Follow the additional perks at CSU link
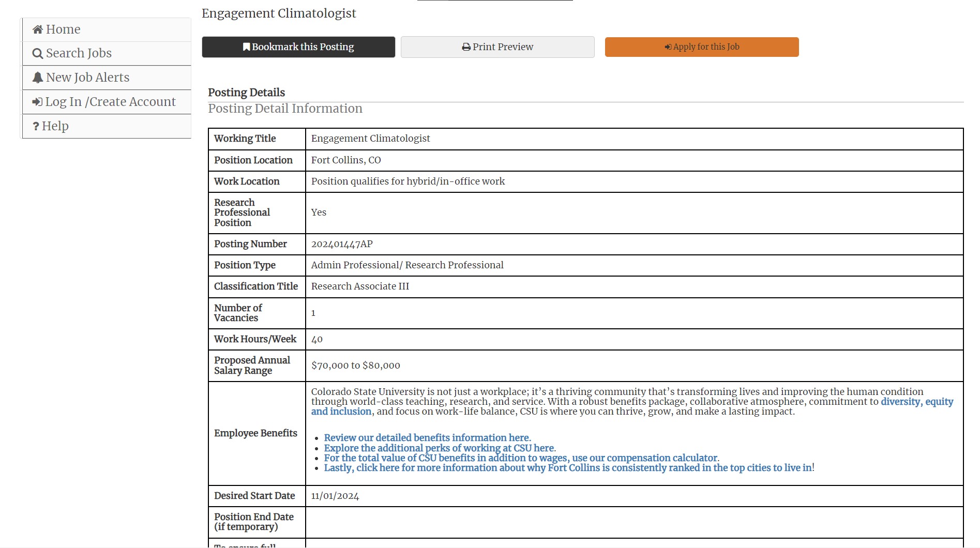Viewport: 980px width, 548px height. pos(440,448)
